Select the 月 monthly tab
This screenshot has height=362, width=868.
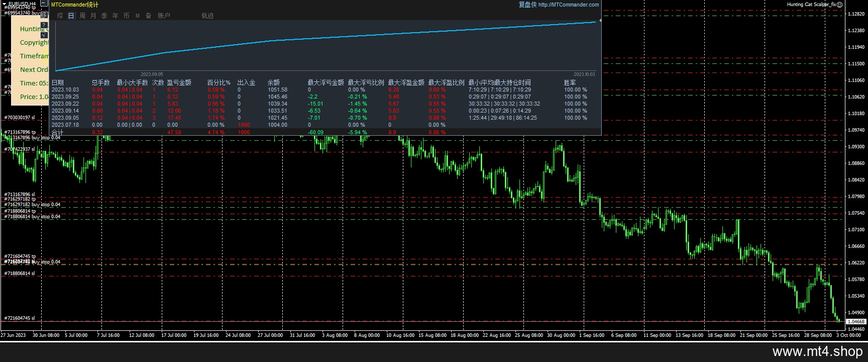(x=93, y=16)
